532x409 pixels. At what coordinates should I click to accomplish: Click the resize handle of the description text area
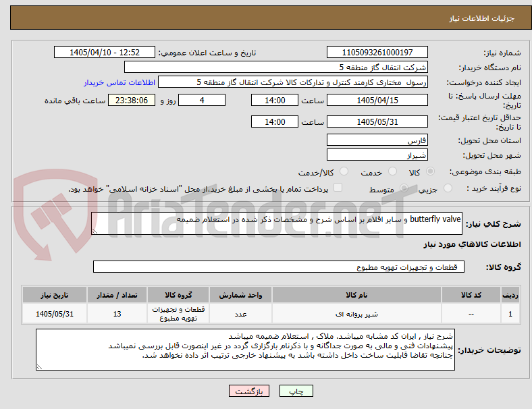pos(95,231)
